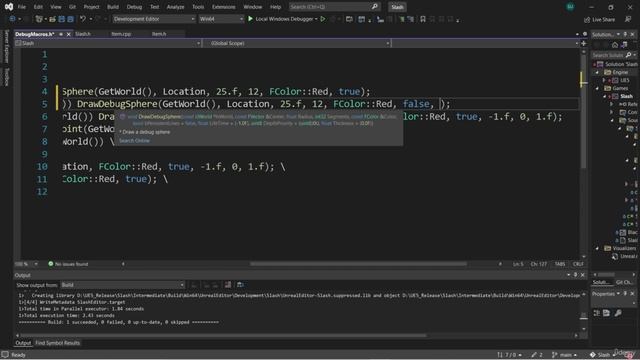
Task: Pin the DebugMacros.h tab
Action: [61, 34]
